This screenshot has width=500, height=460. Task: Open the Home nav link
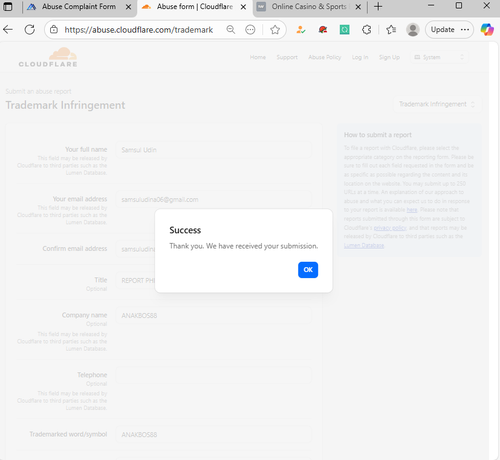258,57
